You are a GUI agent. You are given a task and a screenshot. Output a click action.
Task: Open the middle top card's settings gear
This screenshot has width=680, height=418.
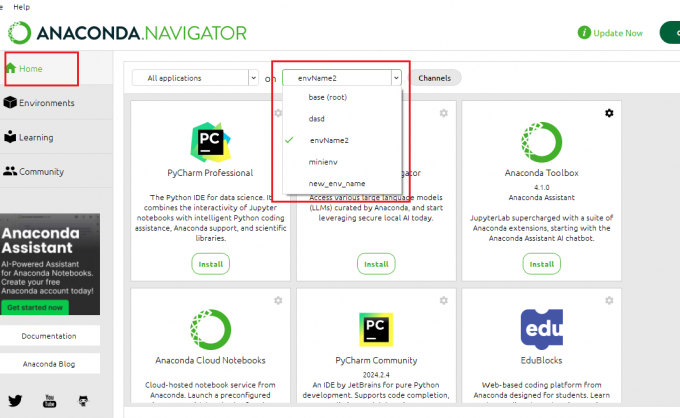coord(443,113)
